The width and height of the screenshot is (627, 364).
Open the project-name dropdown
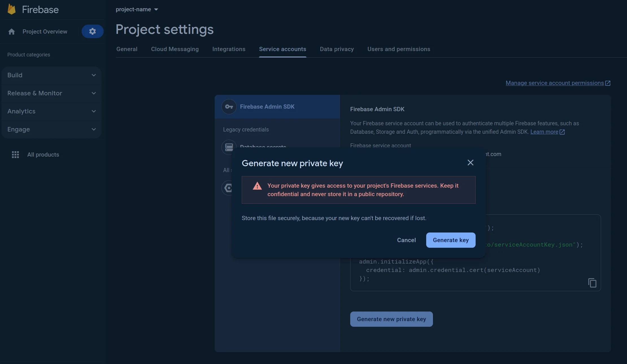pyautogui.click(x=137, y=9)
